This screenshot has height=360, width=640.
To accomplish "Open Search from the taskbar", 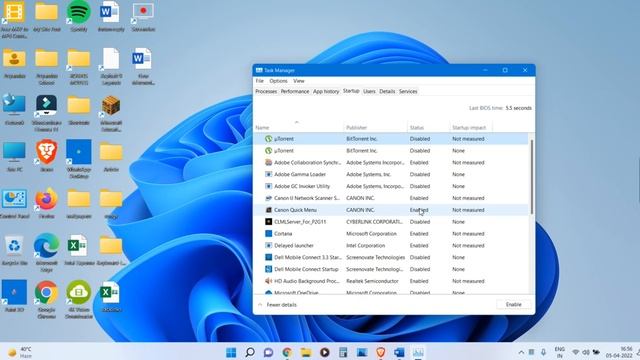I will click(250, 352).
